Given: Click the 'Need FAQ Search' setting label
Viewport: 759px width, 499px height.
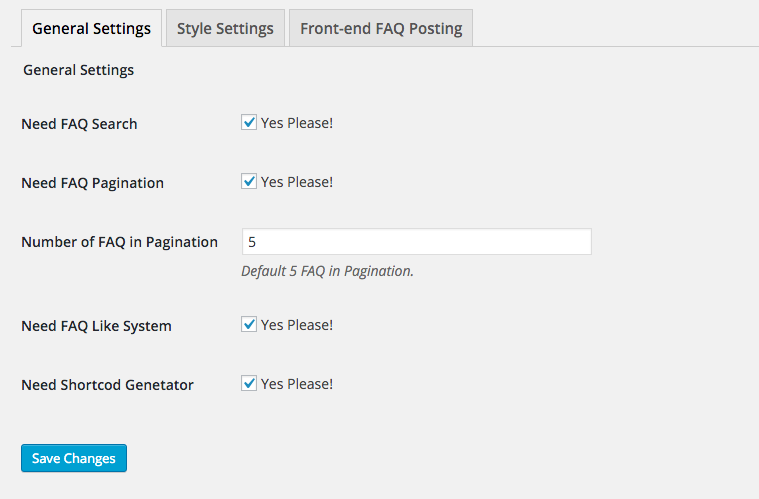Looking at the screenshot, I should click(x=79, y=124).
